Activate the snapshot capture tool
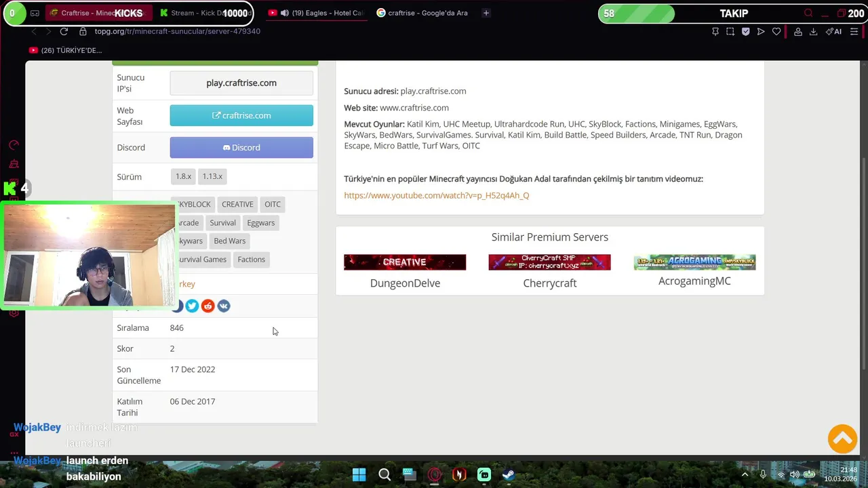Viewport: 868px width, 488px height. [730, 31]
